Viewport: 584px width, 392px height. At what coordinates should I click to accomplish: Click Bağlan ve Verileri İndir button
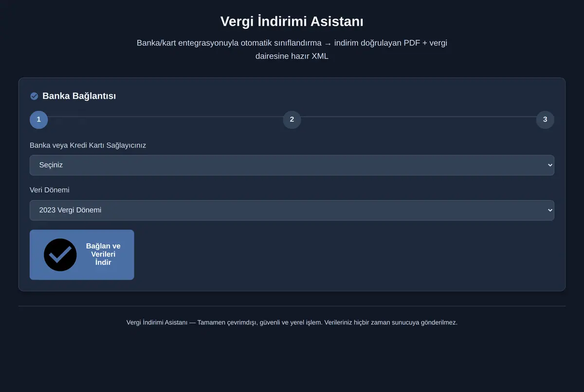[82, 255]
